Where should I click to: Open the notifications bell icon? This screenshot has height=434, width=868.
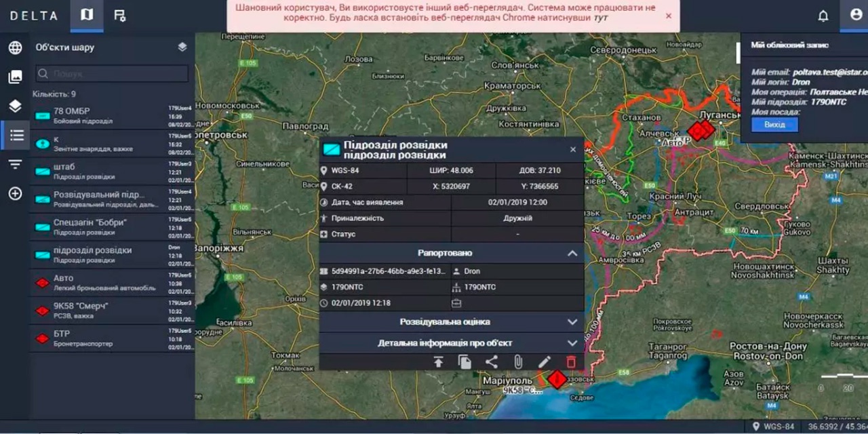tap(823, 16)
